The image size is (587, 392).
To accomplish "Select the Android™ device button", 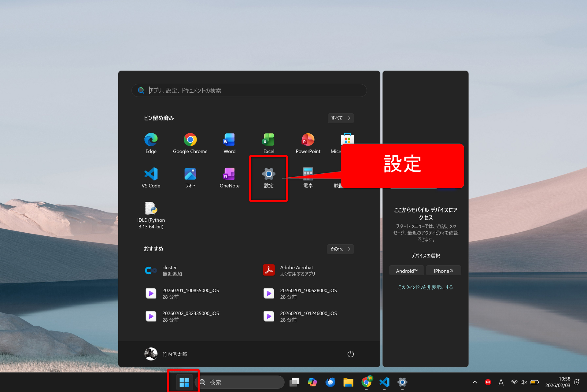I will (407, 271).
